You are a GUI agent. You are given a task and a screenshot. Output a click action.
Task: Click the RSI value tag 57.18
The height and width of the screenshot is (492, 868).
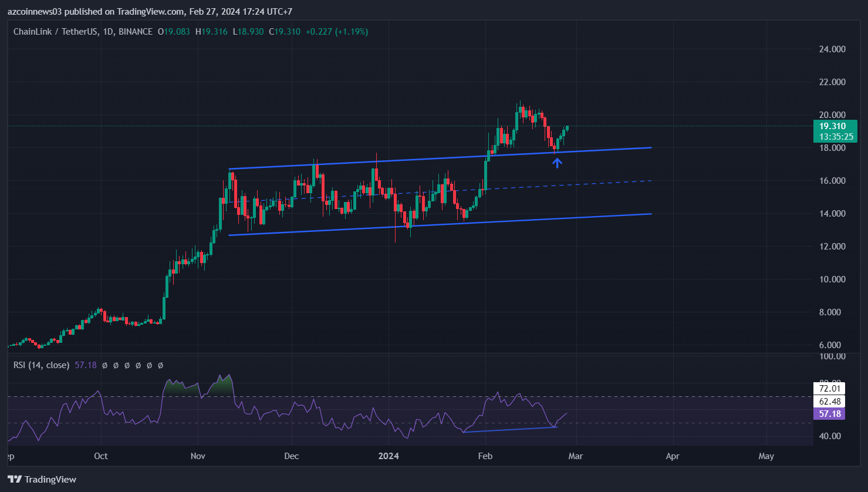click(x=830, y=414)
